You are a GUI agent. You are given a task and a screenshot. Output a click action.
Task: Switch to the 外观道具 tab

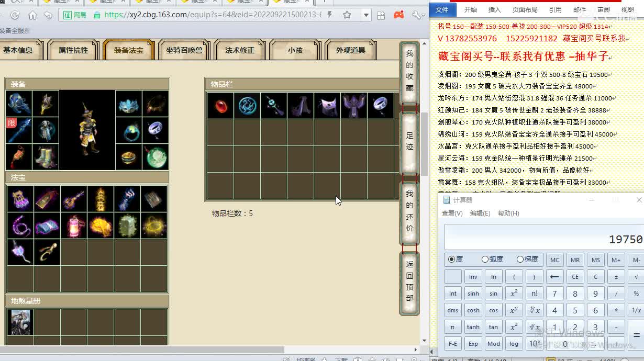tap(351, 50)
